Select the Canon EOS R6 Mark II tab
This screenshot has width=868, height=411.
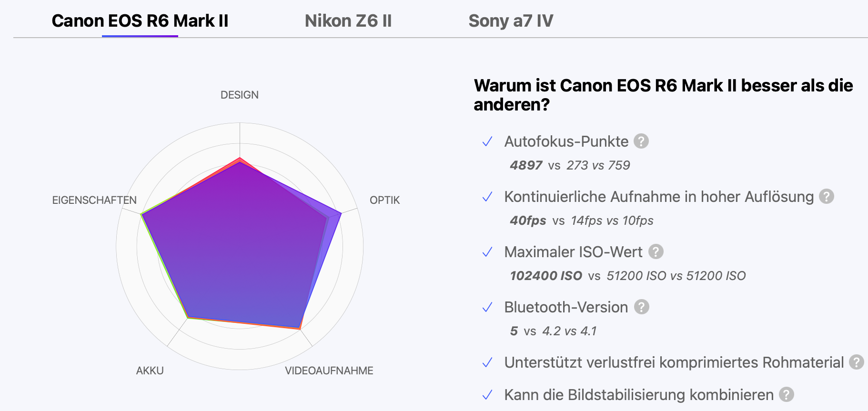tap(140, 21)
